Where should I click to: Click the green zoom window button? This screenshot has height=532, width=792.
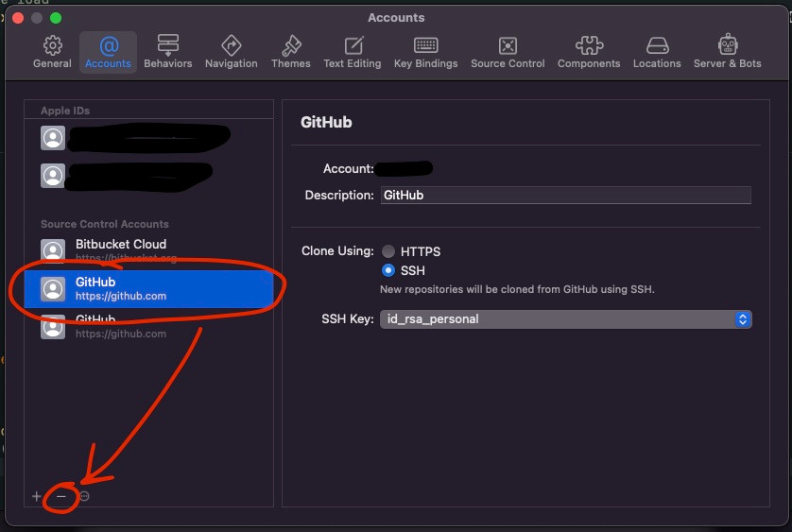click(x=56, y=18)
